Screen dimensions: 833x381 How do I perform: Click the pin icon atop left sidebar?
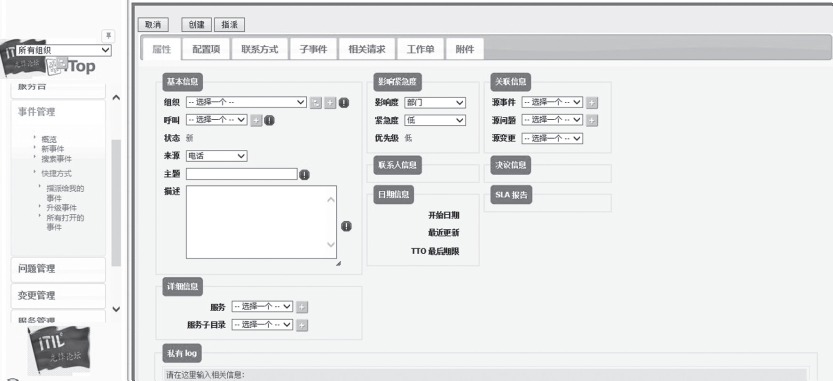108,36
